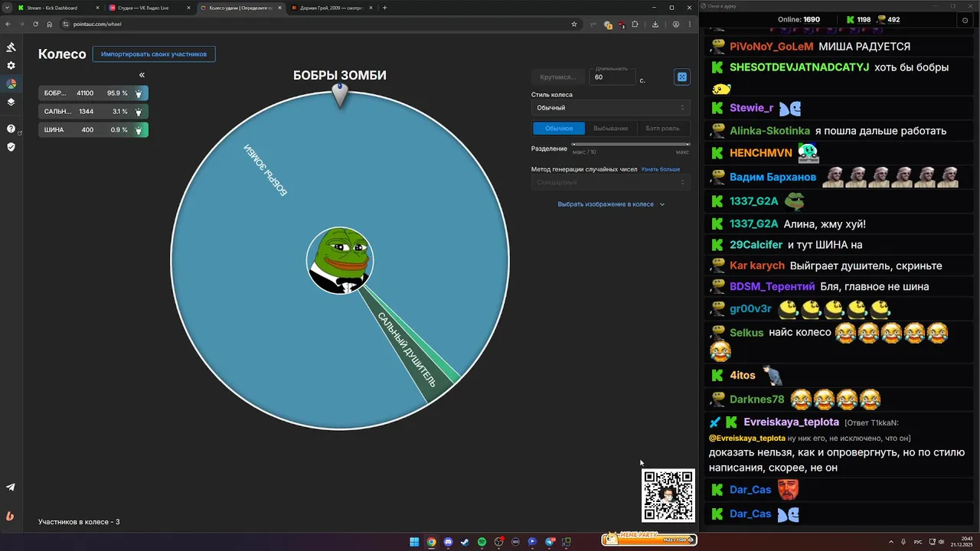Open the auction gavel icon in left sidebar

pyautogui.click(x=11, y=47)
